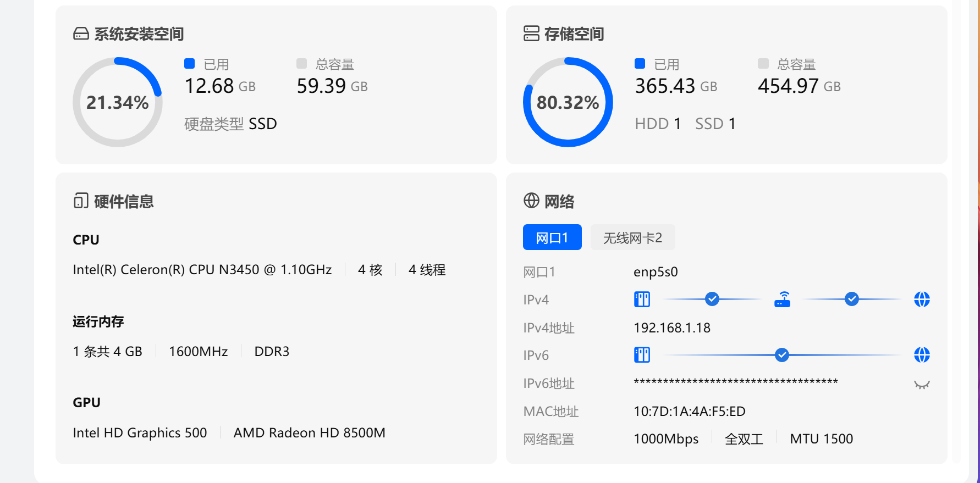Click the IPv4 row internet globe icon
The width and height of the screenshot is (980, 483).
[922, 299]
